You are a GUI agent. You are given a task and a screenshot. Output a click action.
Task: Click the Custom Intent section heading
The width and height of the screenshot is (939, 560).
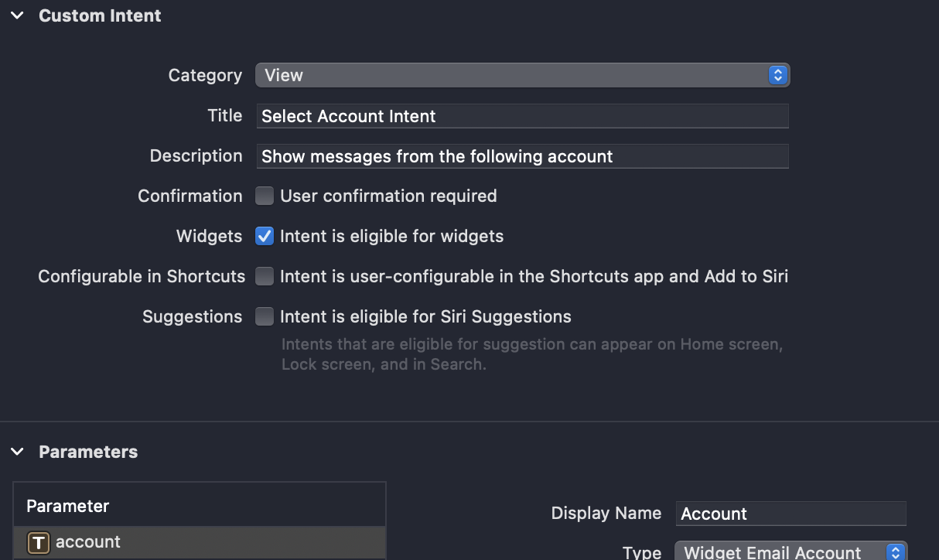click(x=100, y=15)
